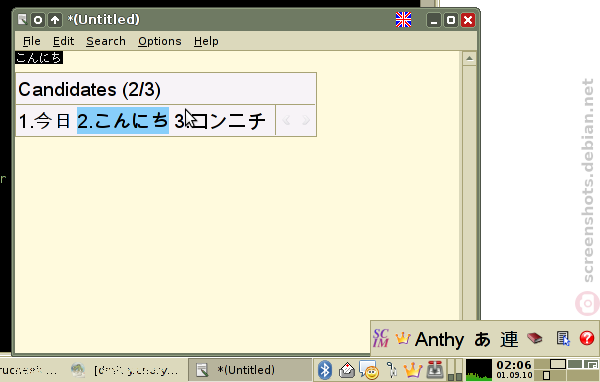Screen dimensions: 600x382
Task: Open the Edit menu
Action: tap(63, 41)
